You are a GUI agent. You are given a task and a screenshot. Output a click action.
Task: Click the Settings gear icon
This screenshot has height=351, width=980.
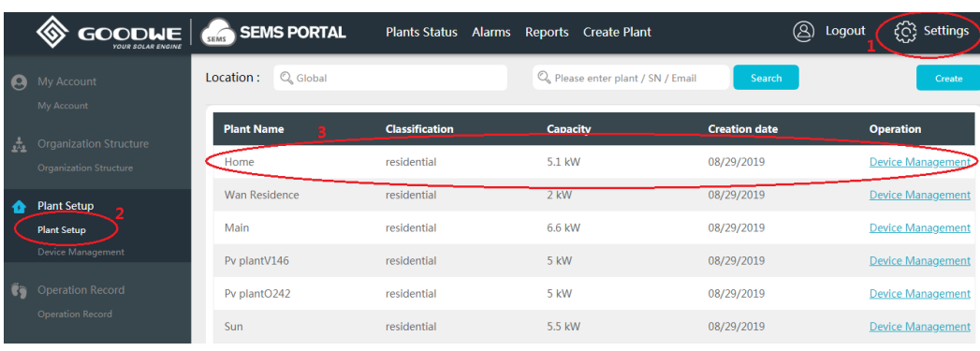[x=905, y=32]
